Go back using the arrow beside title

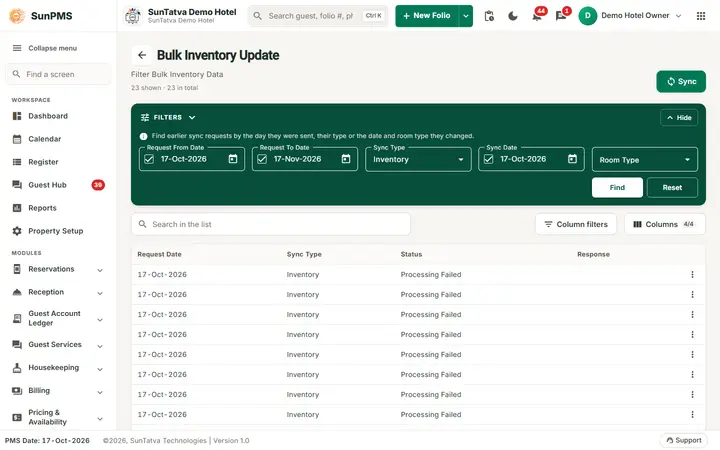click(142, 55)
